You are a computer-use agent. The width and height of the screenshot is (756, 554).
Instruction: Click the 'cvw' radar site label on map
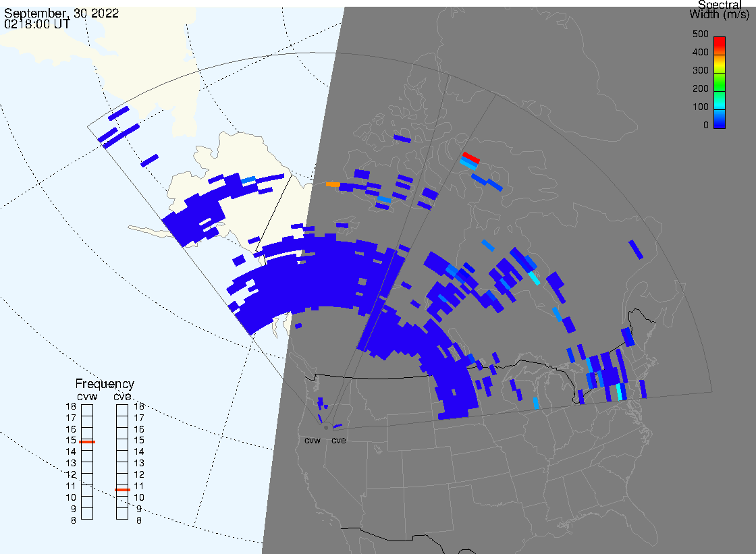pyautogui.click(x=313, y=441)
